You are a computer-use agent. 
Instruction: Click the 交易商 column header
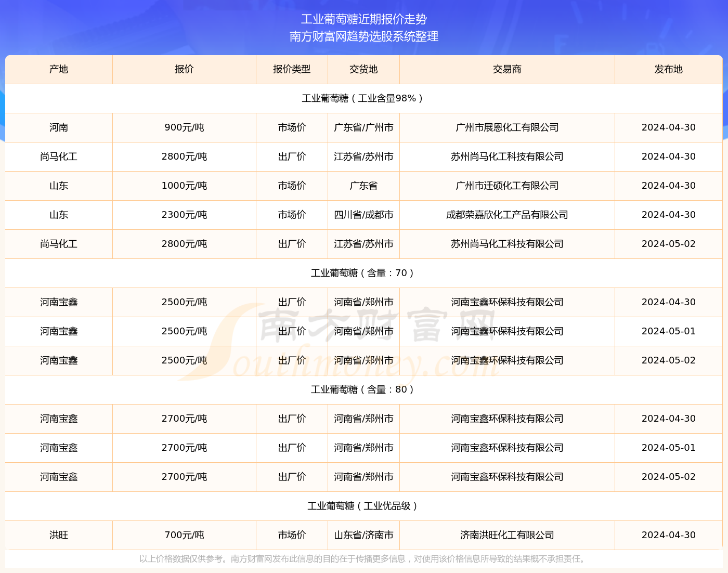coord(507,69)
